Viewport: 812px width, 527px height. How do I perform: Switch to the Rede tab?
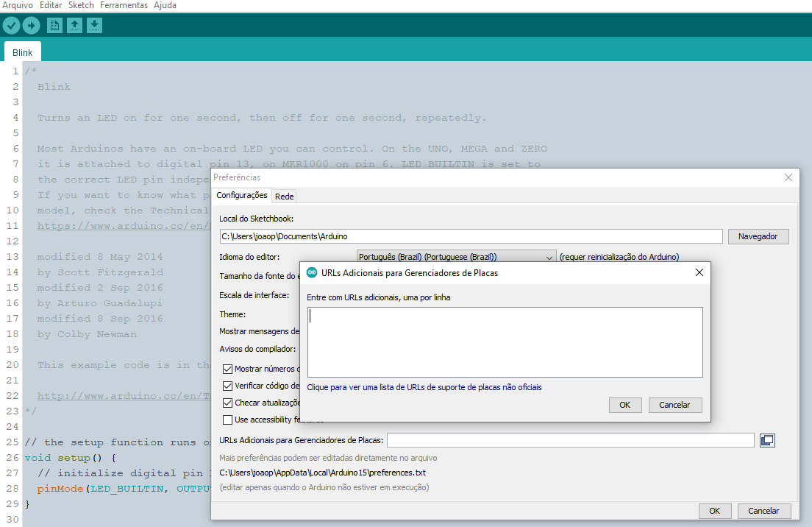tap(285, 197)
